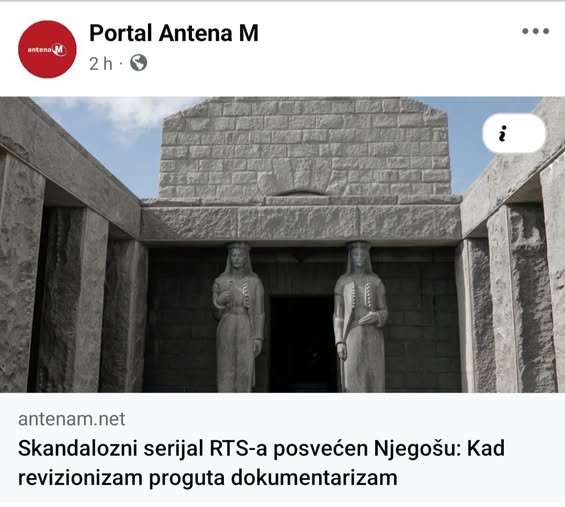Image resolution: width=565 pixels, height=507 pixels.
Task: Click the stone block tower in the photo
Action: click(305, 148)
